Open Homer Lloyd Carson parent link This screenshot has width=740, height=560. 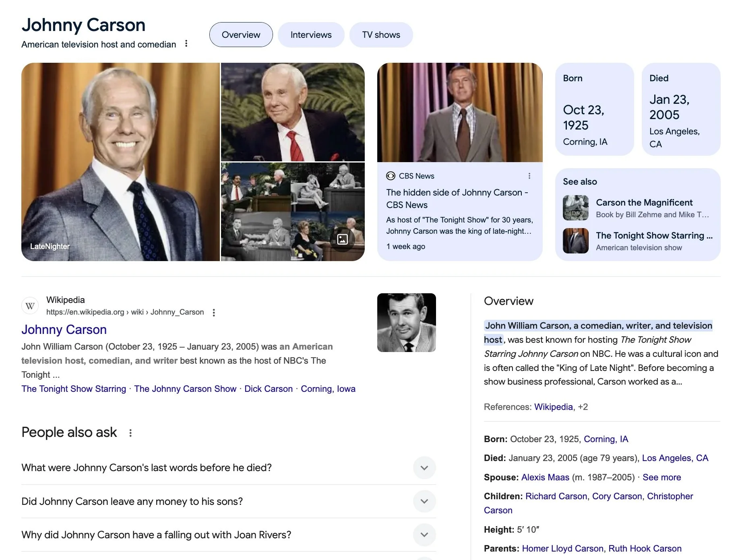(562, 548)
